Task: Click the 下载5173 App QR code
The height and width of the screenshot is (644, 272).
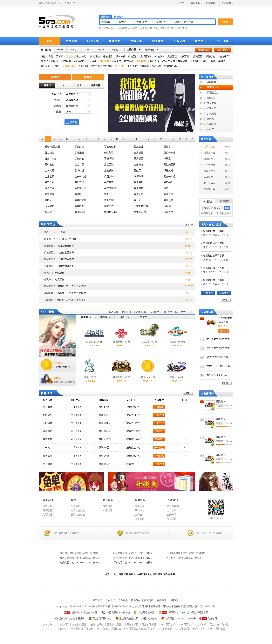Action: coord(216,507)
